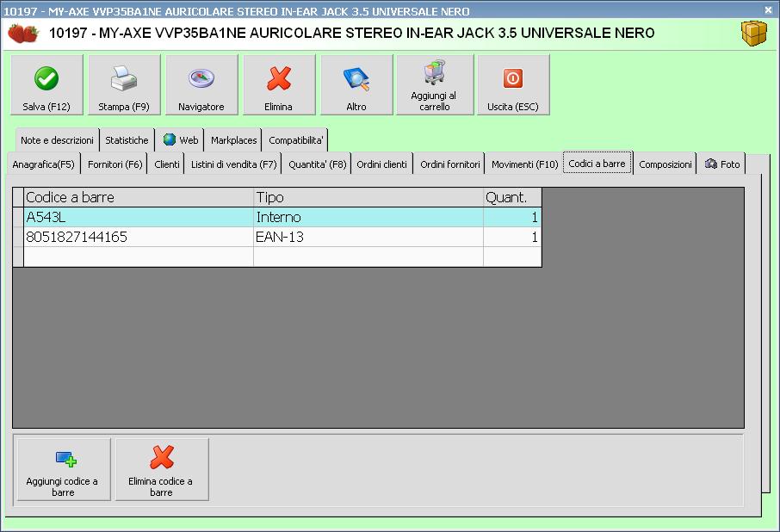The image size is (780, 532).
Task: Switch to the Markplaces tab
Action: tap(234, 140)
